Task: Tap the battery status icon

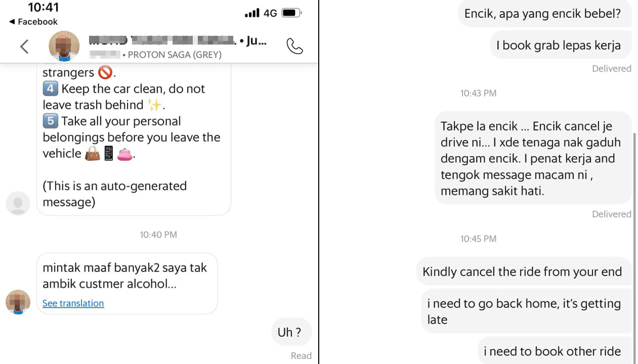Action: click(x=291, y=13)
